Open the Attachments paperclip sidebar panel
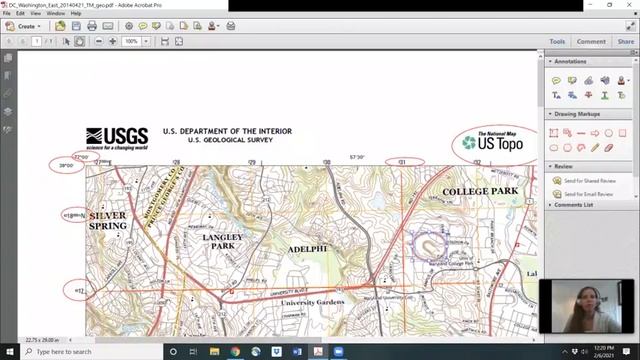 (x=8, y=93)
